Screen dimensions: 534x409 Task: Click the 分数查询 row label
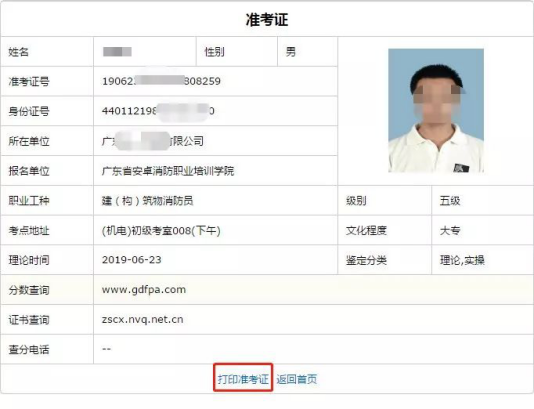pos(29,290)
